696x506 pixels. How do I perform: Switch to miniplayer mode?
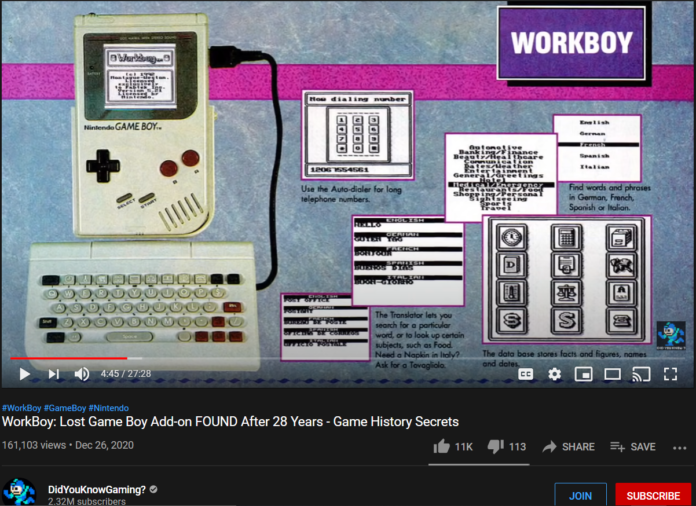point(583,374)
